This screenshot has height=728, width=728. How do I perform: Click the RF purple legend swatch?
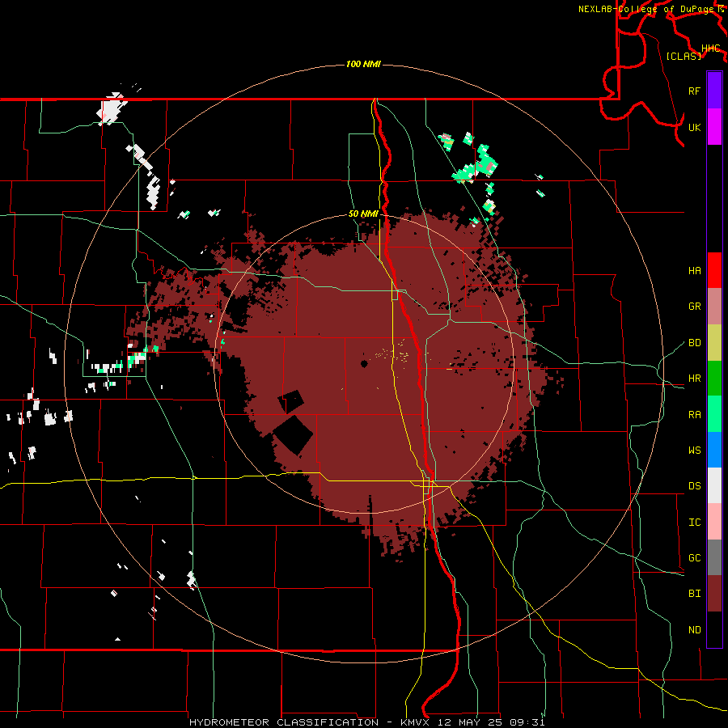coord(714,91)
